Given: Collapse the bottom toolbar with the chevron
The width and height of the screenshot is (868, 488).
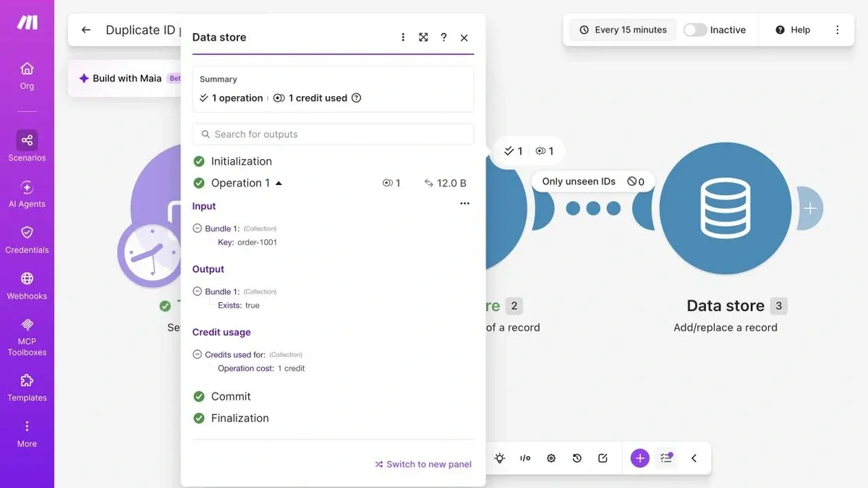Looking at the screenshot, I should pos(694,458).
